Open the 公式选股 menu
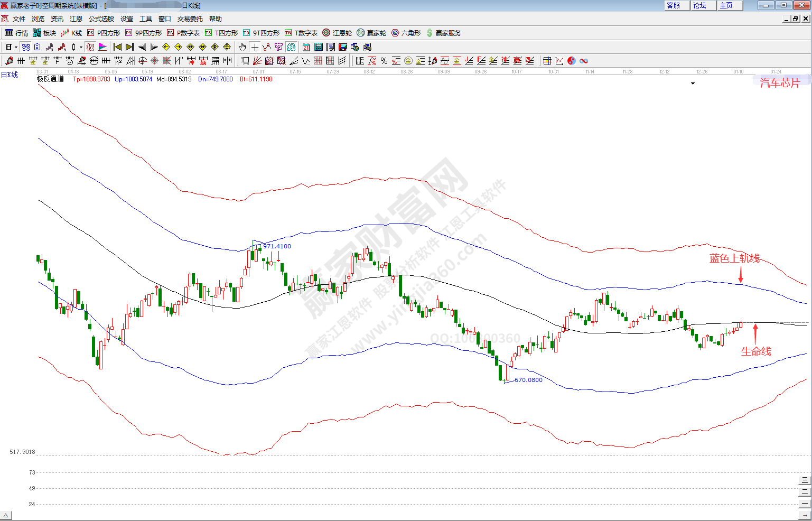812x521 pixels. click(101, 19)
